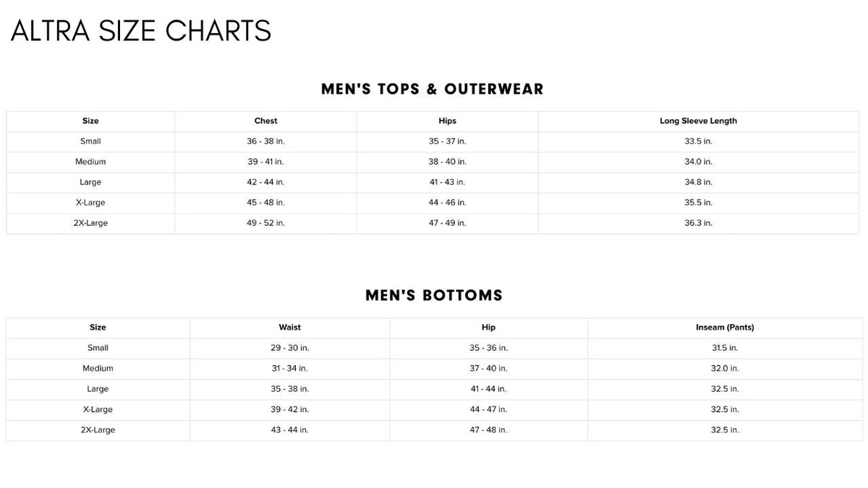Select waist value 29 - 30 in.
The height and width of the screenshot is (488, 868).
[289, 348]
